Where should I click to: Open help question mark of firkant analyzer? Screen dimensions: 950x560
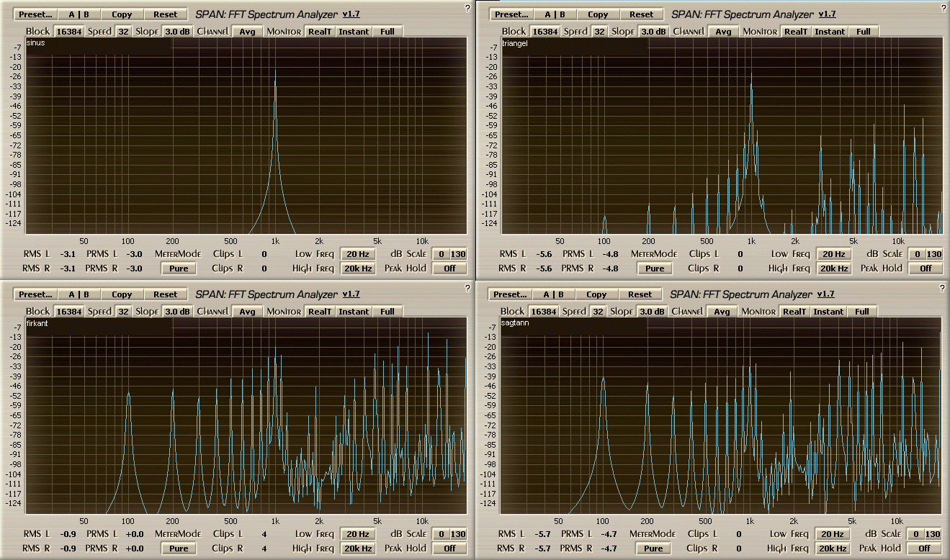[467, 288]
